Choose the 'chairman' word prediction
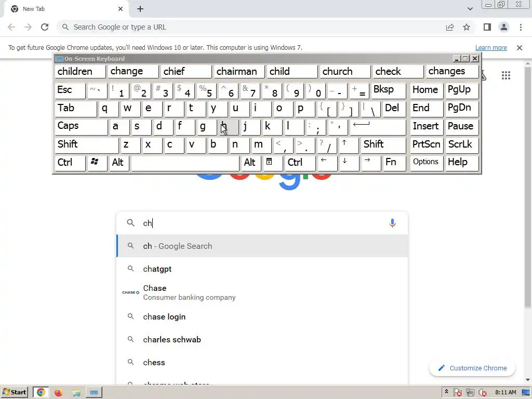Screen dimensions: 532x399 point(239,72)
